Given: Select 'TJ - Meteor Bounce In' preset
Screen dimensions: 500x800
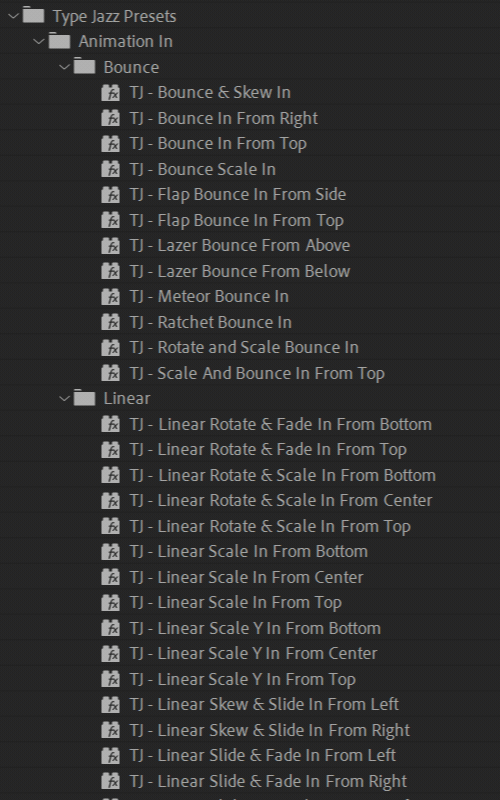Looking at the screenshot, I should 209,296.
